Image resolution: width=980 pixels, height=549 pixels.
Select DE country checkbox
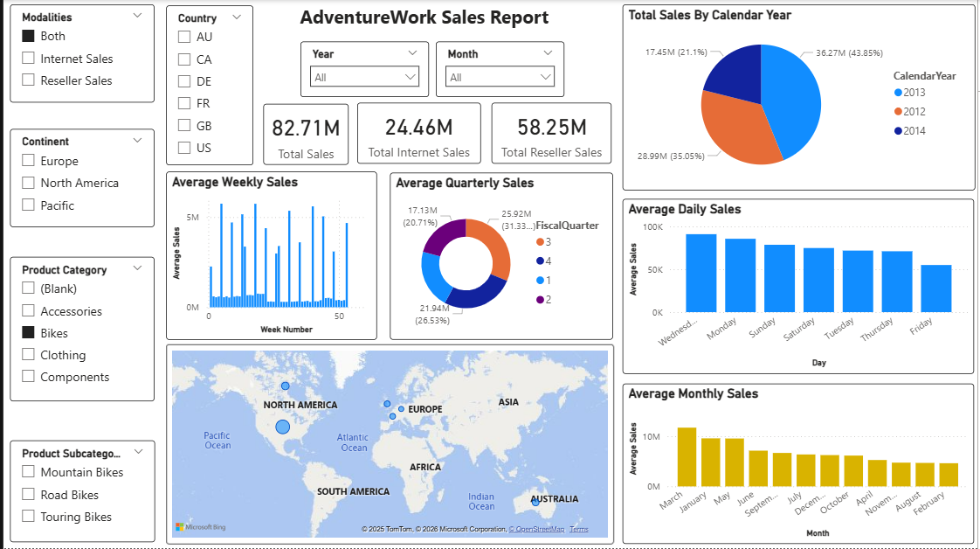[184, 81]
